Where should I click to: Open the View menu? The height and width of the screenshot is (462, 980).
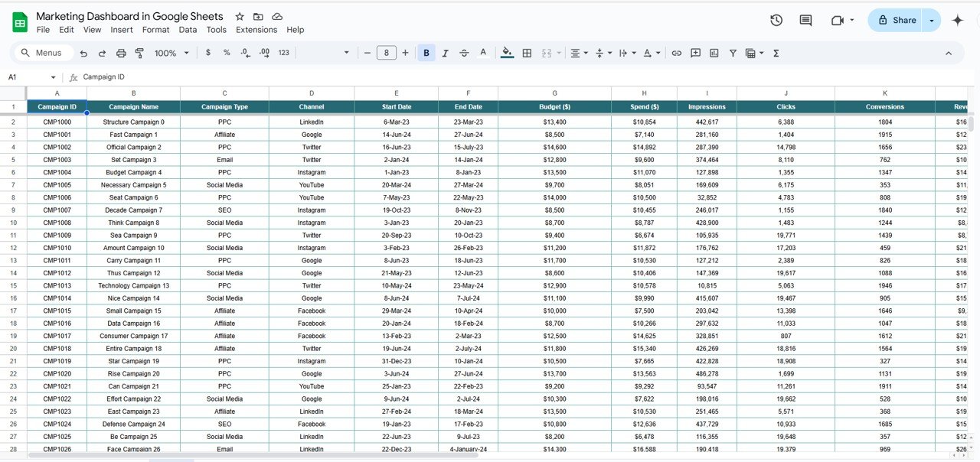pyautogui.click(x=92, y=30)
